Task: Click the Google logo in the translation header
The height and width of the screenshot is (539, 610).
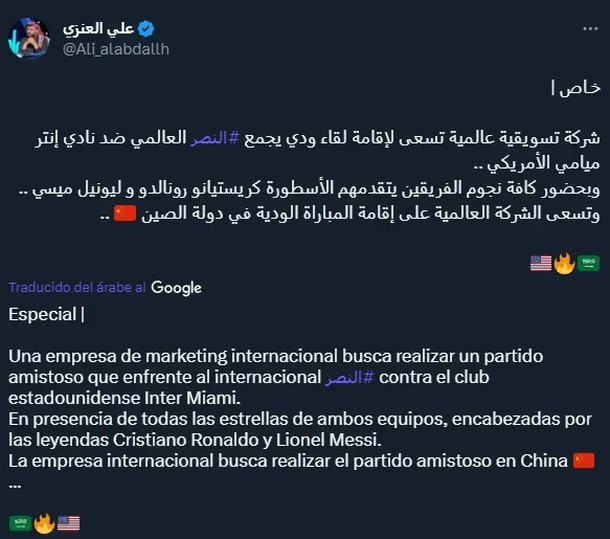Action: pyautogui.click(x=177, y=288)
